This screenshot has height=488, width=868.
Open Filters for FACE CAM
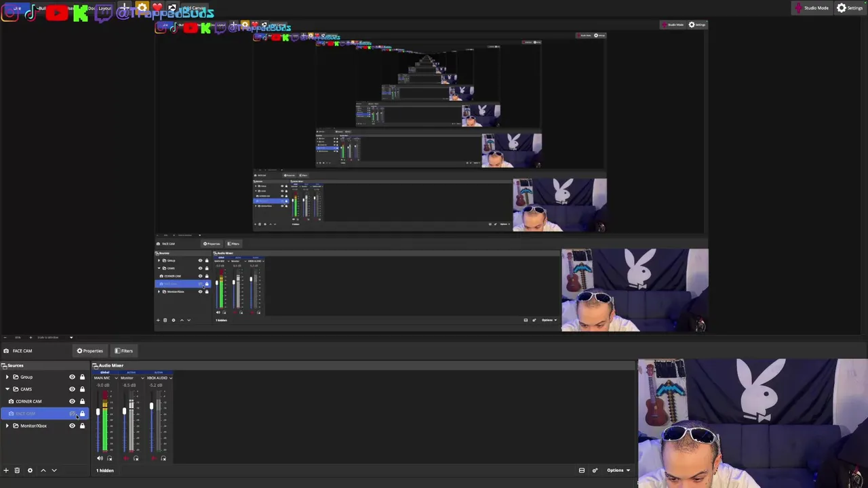tap(123, 351)
